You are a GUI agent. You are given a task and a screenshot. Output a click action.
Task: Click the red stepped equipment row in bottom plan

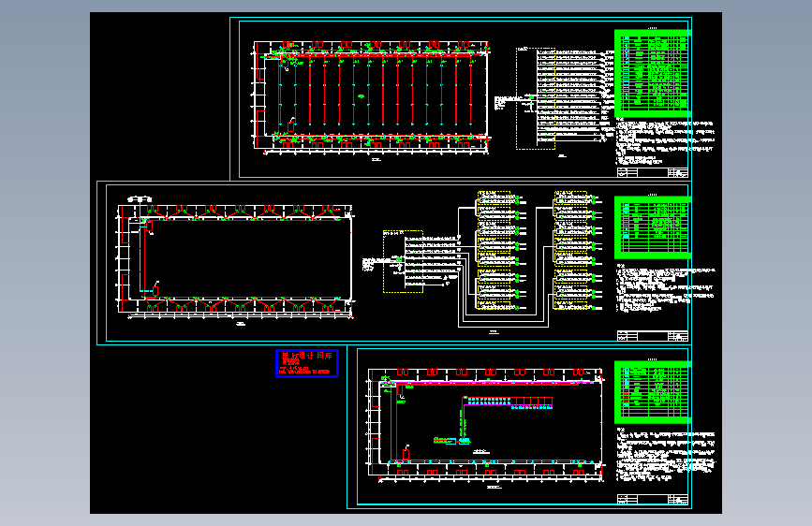coord(508,402)
